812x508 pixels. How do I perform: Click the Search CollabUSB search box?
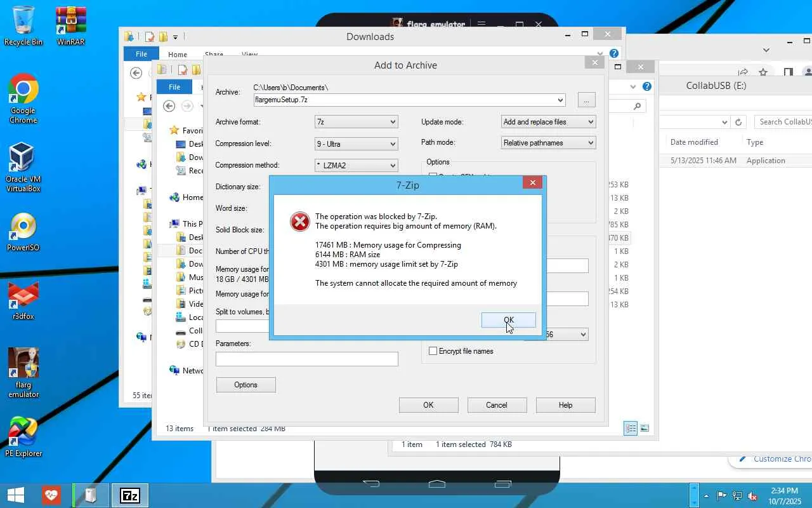point(783,122)
